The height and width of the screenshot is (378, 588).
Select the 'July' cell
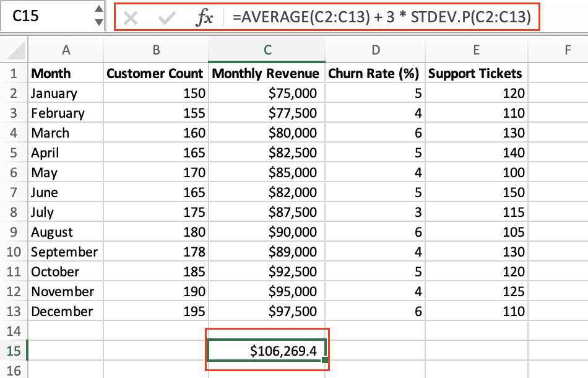pyautogui.click(x=66, y=212)
